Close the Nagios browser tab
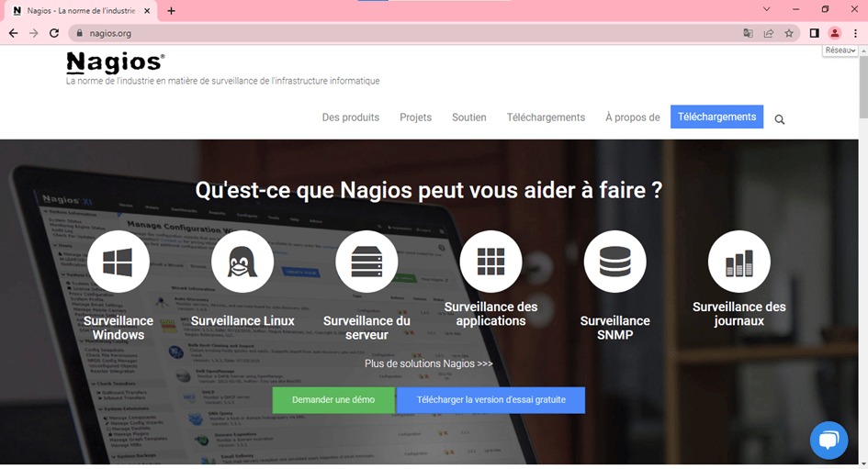 click(x=147, y=10)
